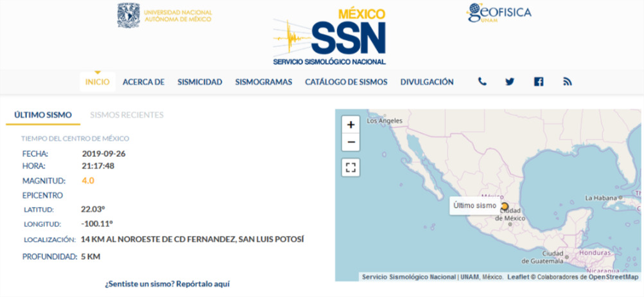644x297 pixels.
Task: Click the SSN Servicio Sismológico Nacional logo
Action: [329, 38]
